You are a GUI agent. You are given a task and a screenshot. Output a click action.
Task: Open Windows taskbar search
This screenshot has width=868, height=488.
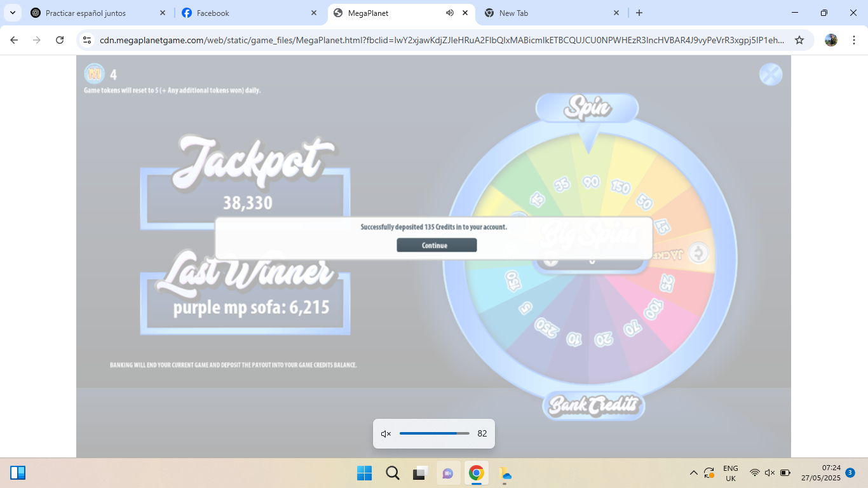393,473
